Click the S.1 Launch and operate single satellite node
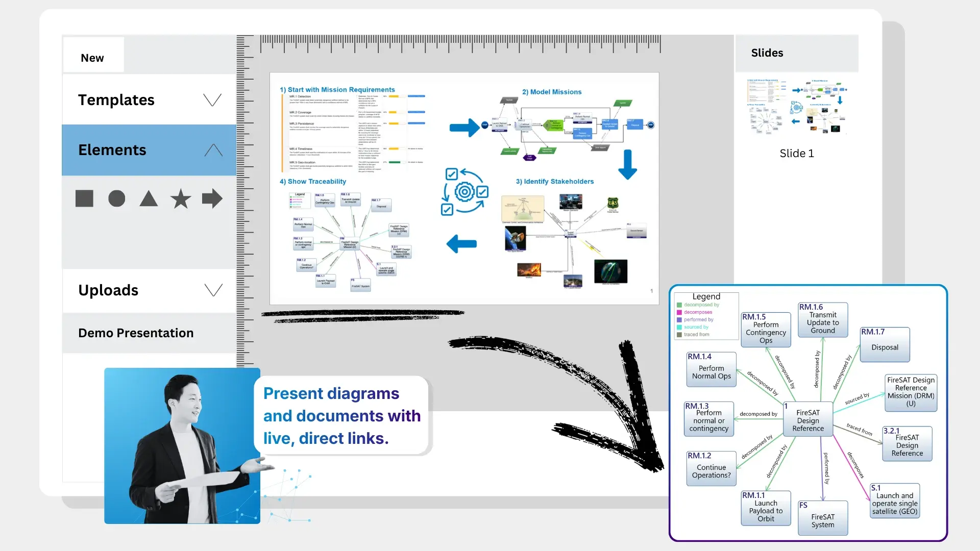The height and width of the screenshot is (551, 980). pos(895,501)
